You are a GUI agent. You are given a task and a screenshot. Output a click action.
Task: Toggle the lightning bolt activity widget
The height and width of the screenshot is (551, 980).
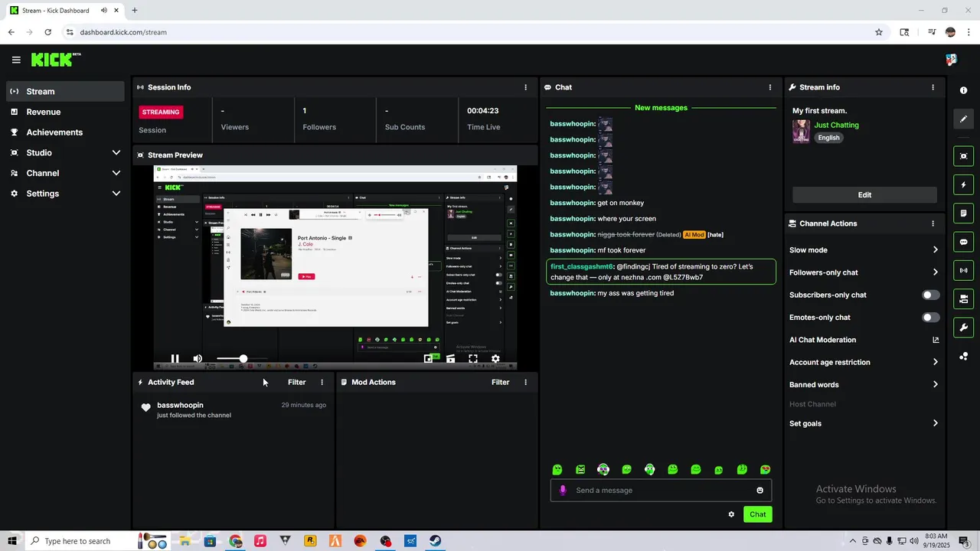[963, 184]
